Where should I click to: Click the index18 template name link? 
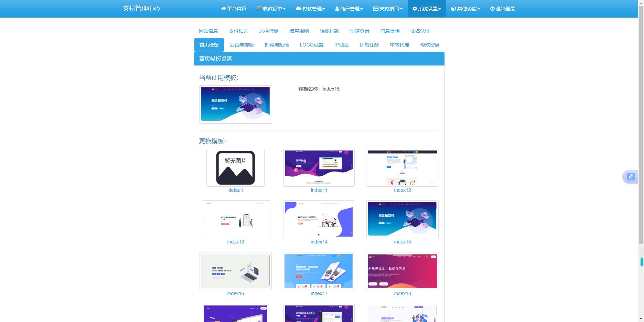pyautogui.click(x=402, y=293)
